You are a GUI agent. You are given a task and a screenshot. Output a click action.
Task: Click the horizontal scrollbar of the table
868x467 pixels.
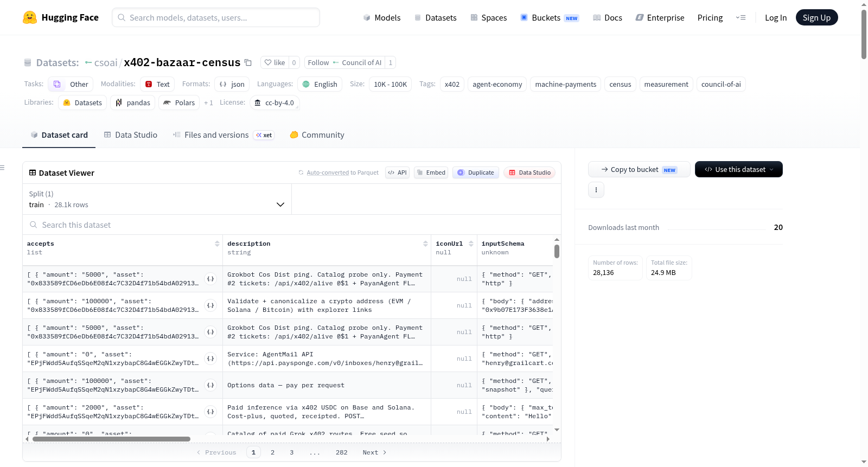112,439
